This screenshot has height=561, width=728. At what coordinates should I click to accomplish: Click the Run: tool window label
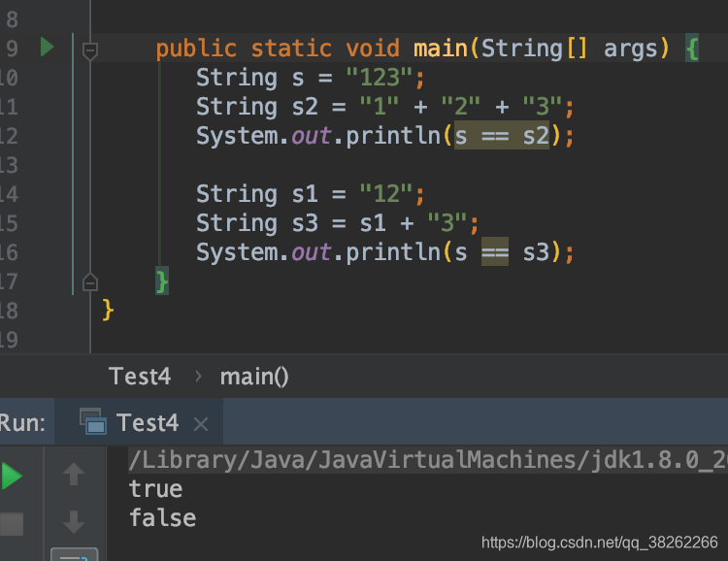[x=22, y=423]
